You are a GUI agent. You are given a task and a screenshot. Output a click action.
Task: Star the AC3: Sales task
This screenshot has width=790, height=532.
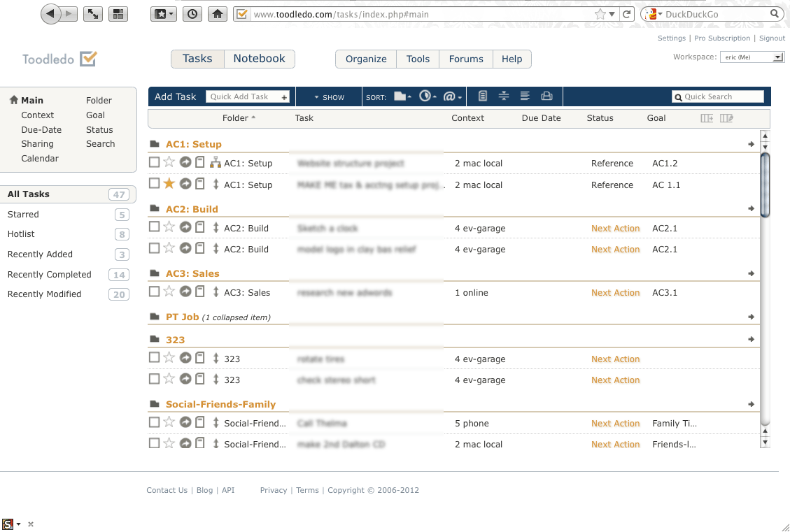[x=169, y=292]
